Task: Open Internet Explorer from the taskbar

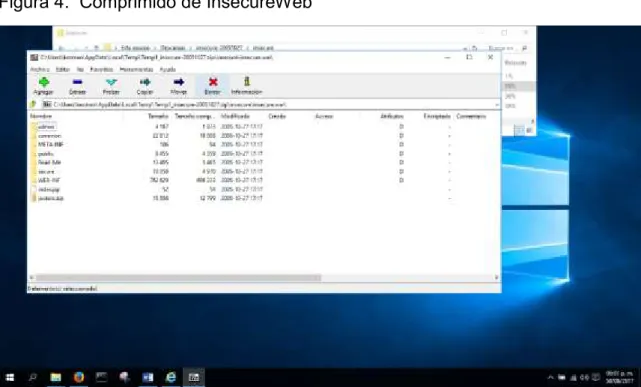Action: (x=171, y=377)
